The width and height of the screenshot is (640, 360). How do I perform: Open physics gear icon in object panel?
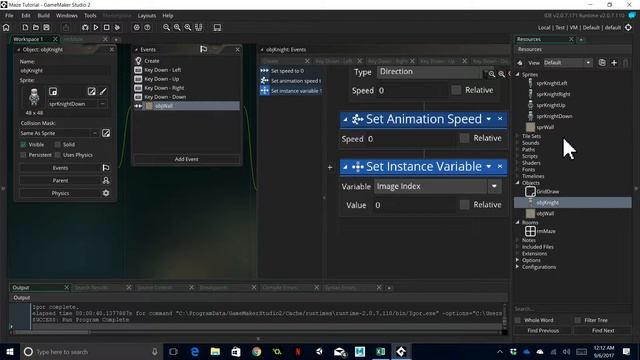coord(106,193)
